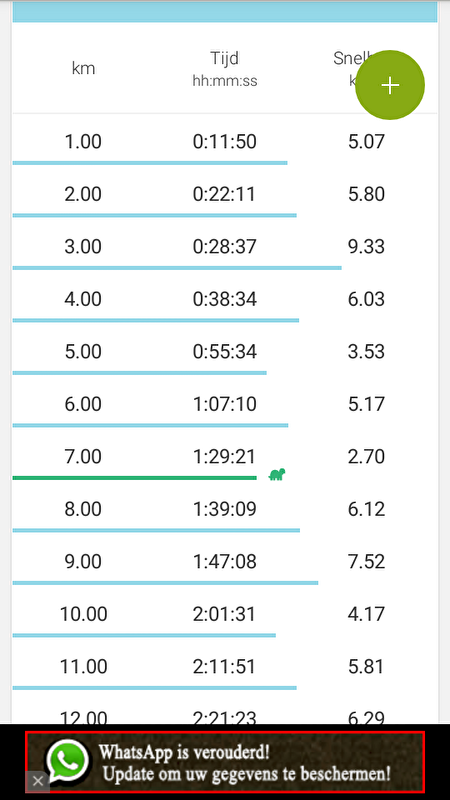Select the km column header
The height and width of the screenshot is (800, 450).
coord(83,68)
